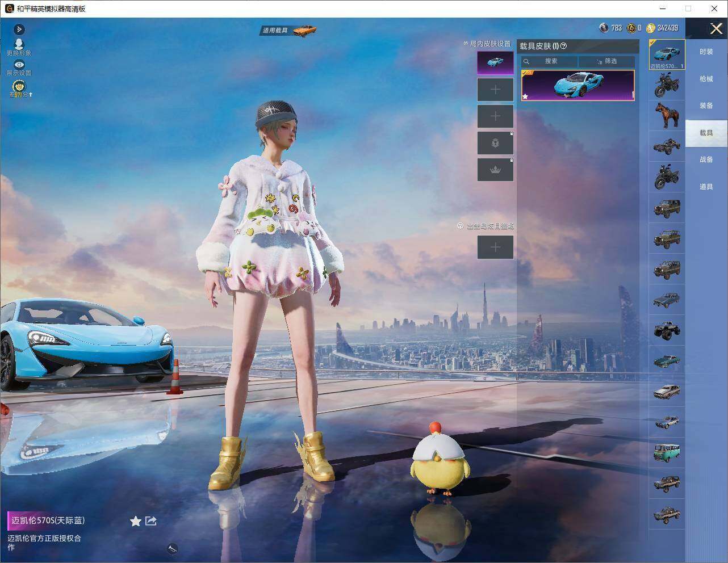Show help beside 载具皮肤 title
Image resolution: width=728 pixels, height=563 pixels.
(x=564, y=46)
